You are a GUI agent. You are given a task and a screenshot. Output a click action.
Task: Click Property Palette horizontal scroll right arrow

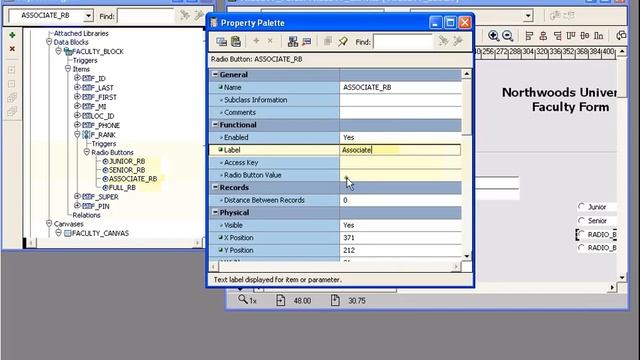456,267
